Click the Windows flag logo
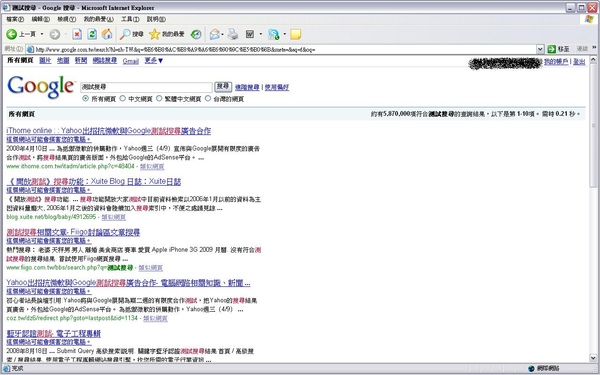 pos(590,19)
